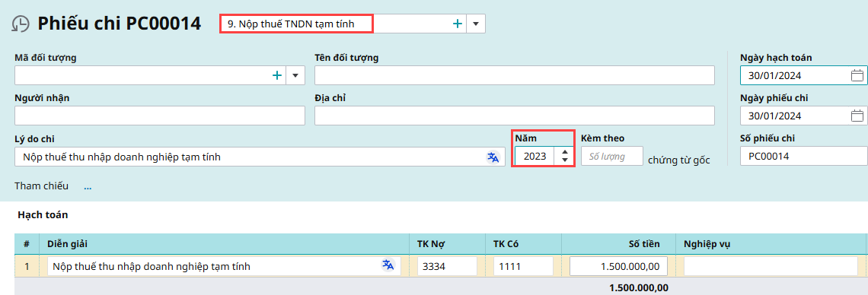Click the Phiếu chi PC00014 title
Viewport: 868px width, 295px height.
pos(119,24)
